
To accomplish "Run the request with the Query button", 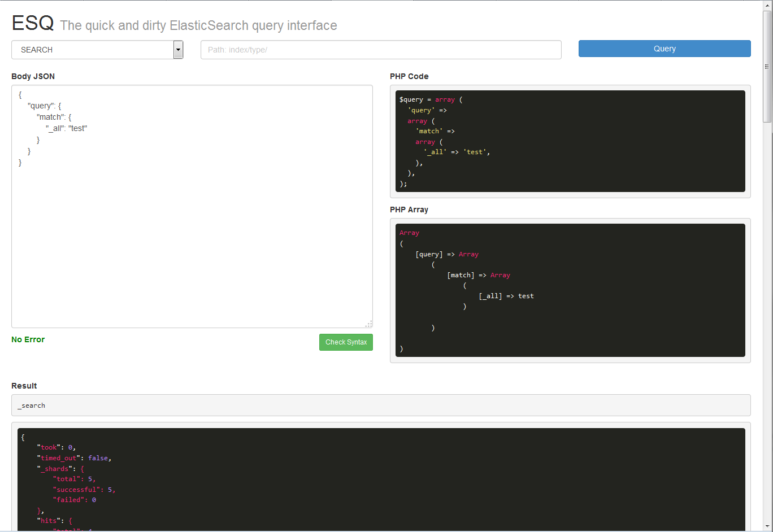I will point(665,49).
